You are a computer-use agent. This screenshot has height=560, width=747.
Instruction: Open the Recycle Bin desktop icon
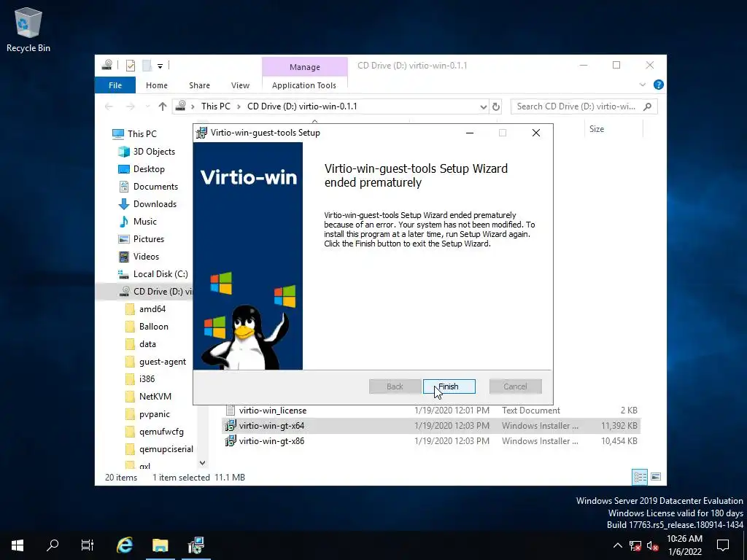pyautogui.click(x=28, y=29)
